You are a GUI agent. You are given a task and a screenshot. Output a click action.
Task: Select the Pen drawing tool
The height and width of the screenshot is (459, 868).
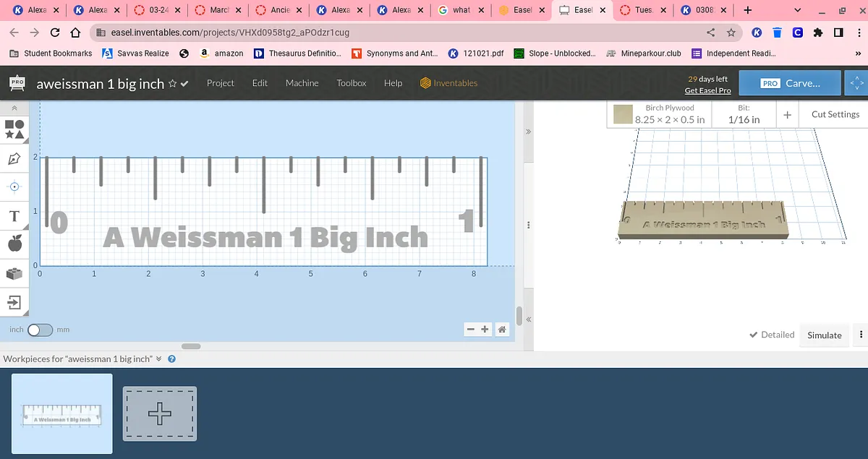14,158
